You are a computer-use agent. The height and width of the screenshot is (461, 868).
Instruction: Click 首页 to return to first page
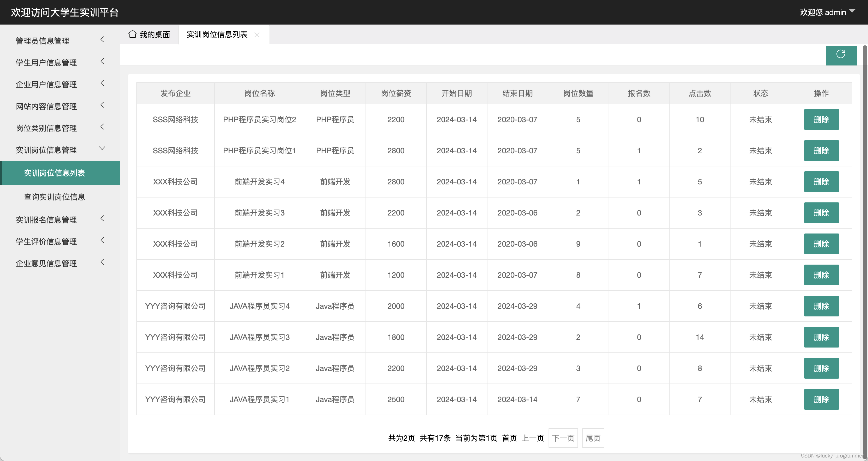[510, 438]
